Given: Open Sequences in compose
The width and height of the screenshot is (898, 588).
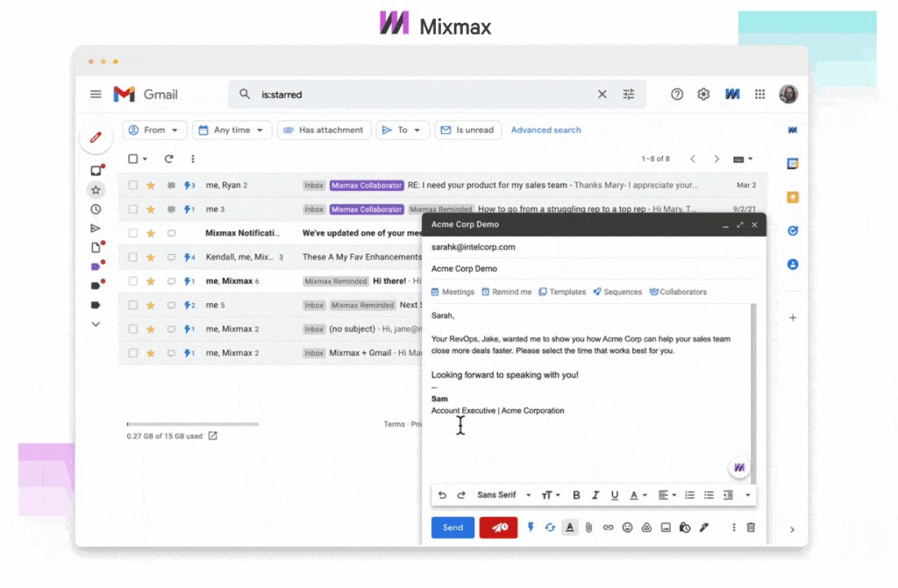Looking at the screenshot, I should tap(617, 292).
